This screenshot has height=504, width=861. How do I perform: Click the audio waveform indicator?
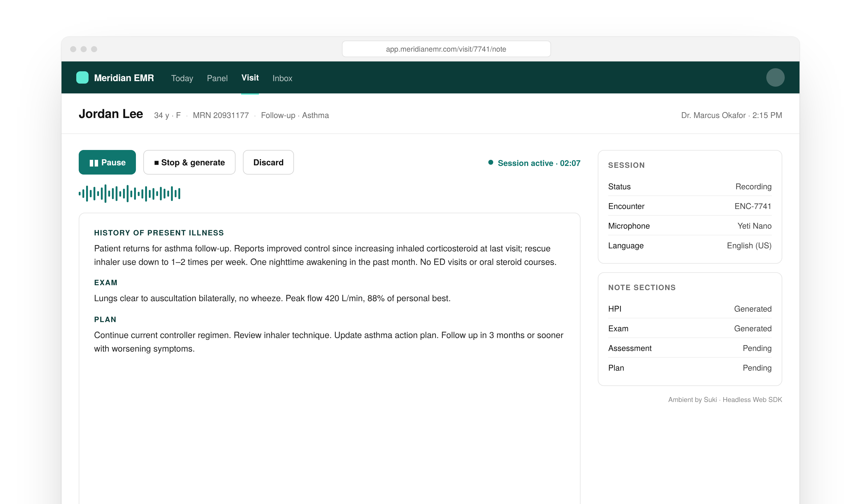point(129,194)
